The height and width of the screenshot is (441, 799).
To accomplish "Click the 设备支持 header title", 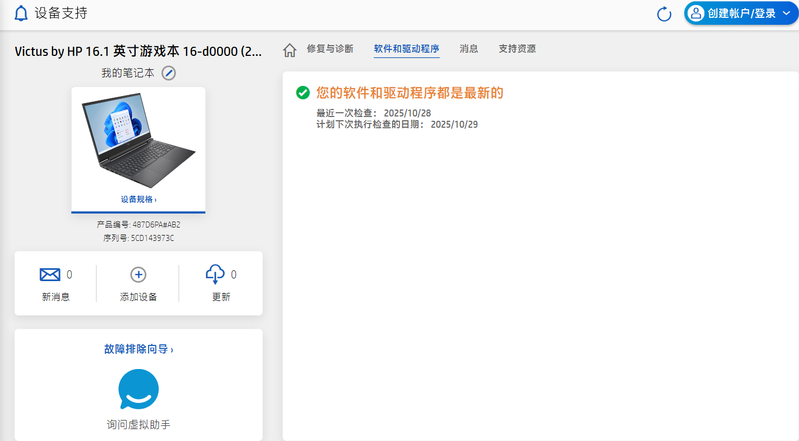I will click(61, 13).
